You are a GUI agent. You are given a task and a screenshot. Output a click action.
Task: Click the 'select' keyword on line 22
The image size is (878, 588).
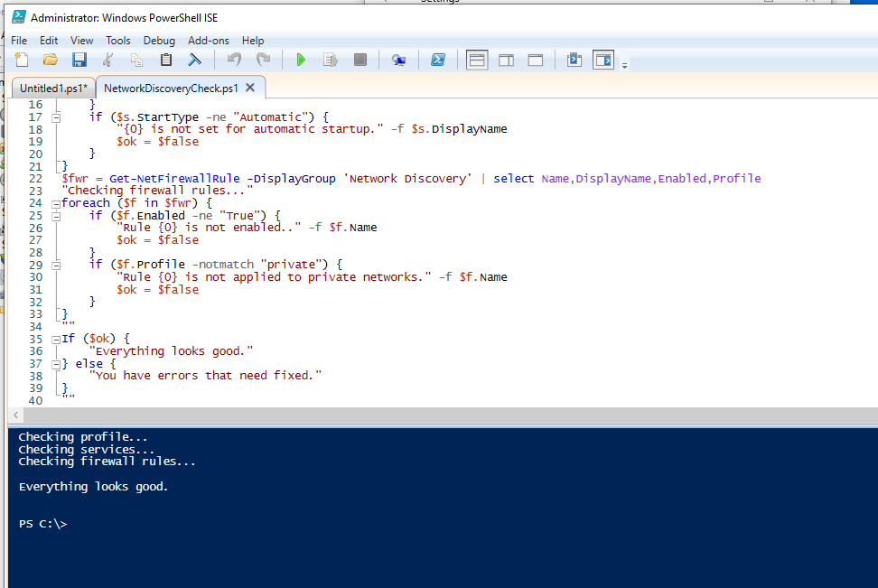(x=513, y=179)
